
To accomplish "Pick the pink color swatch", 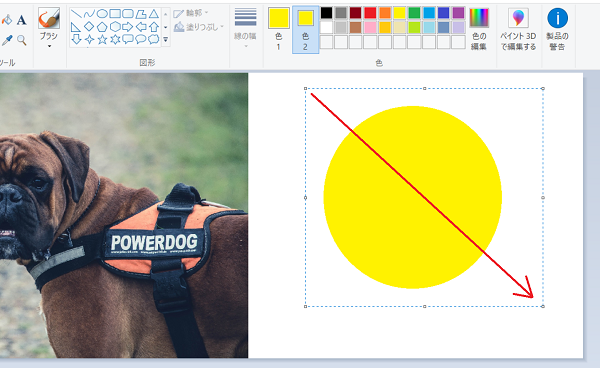I will (x=370, y=28).
